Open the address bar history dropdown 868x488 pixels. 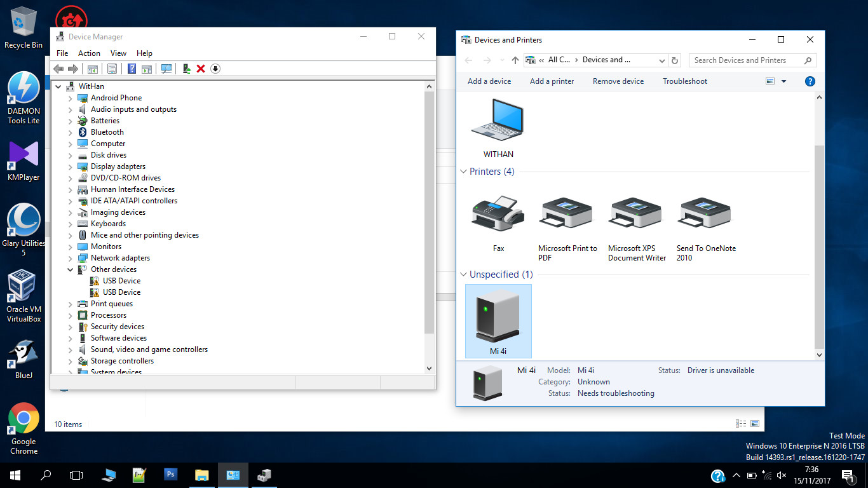click(x=661, y=60)
